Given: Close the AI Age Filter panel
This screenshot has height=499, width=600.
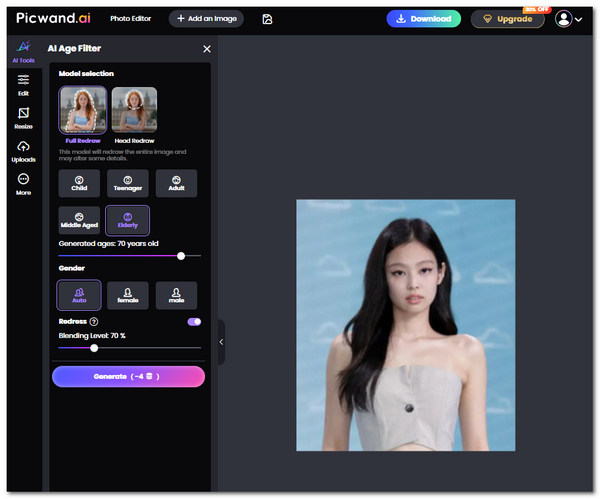Looking at the screenshot, I should [x=207, y=49].
